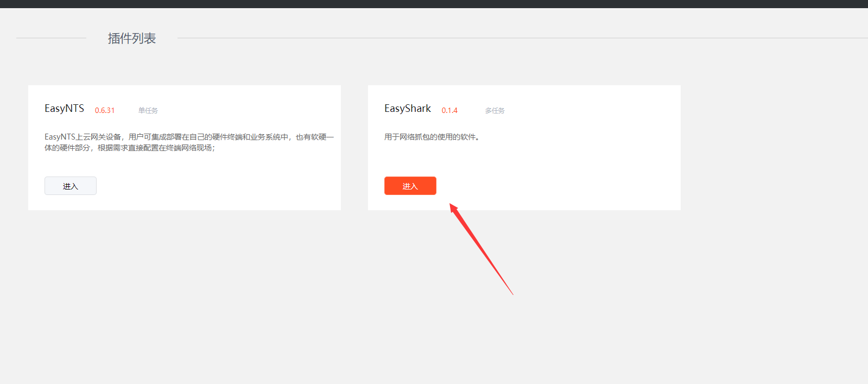This screenshot has height=384, width=868.
Task: Click the 0.1.4 version number
Action: (449, 110)
